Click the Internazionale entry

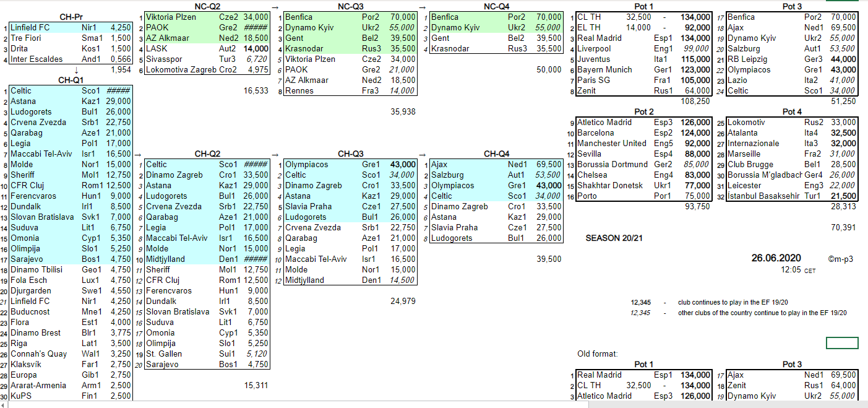[753, 144]
